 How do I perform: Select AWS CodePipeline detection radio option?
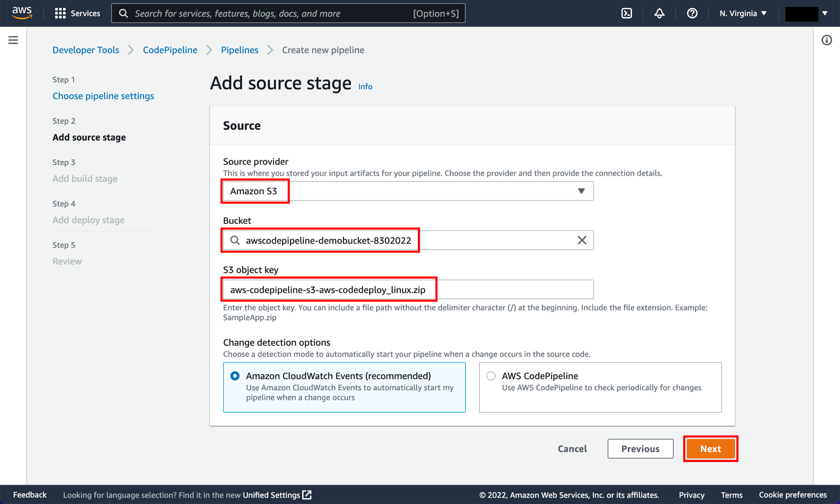pyautogui.click(x=491, y=376)
